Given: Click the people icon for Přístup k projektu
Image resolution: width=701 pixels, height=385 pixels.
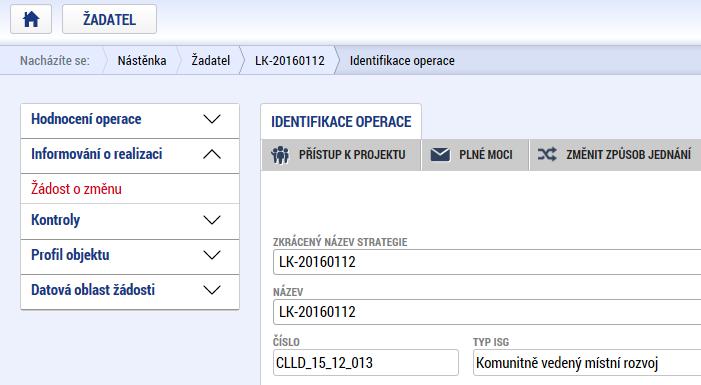Looking at the screenshot, I should pos(280,155).
